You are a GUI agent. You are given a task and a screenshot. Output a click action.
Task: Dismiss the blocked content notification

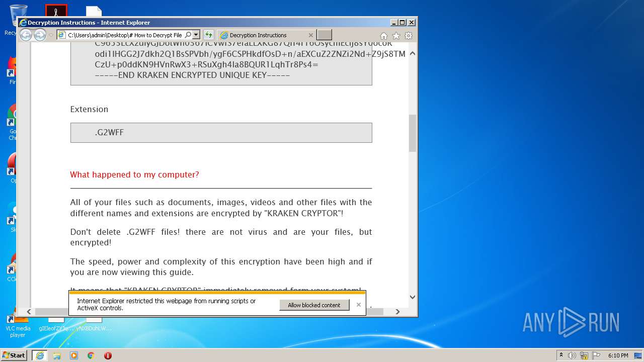[358, 305]
